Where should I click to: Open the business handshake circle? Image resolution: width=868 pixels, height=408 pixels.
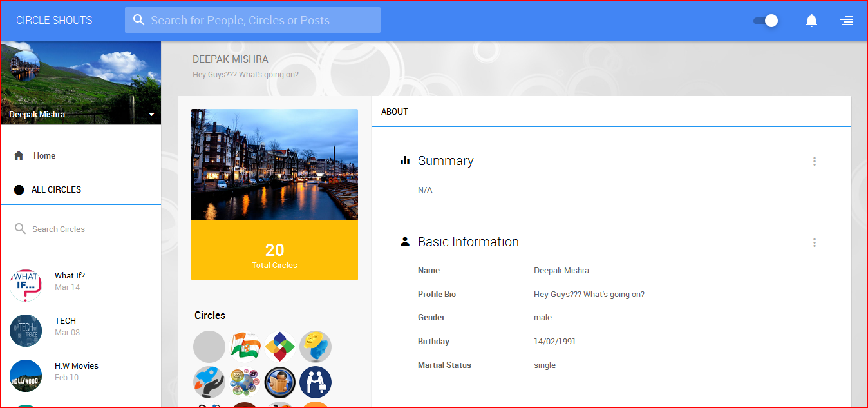tap(316, 382)
